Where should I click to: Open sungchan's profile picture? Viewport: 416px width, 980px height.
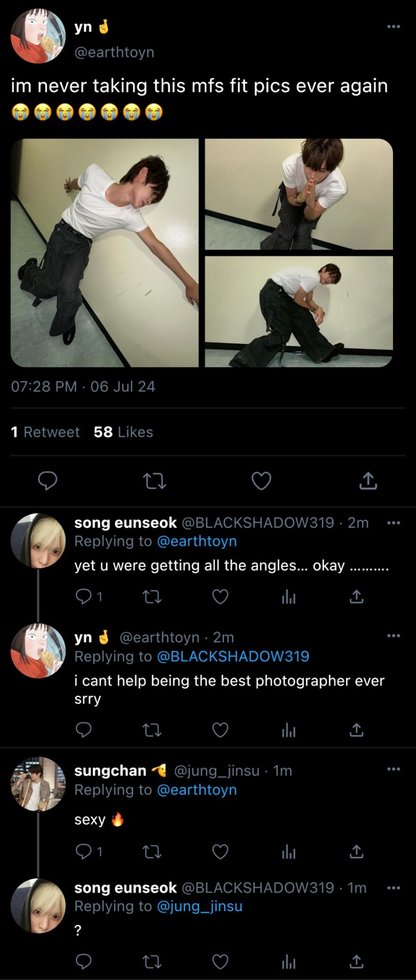pyautogui.click(x=38, y=783)
